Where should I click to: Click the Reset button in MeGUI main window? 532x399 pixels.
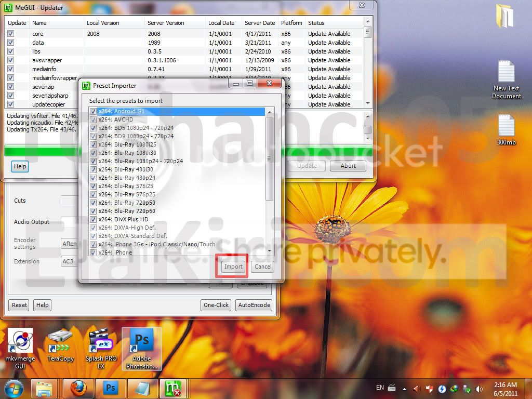[x=19, y=305]
